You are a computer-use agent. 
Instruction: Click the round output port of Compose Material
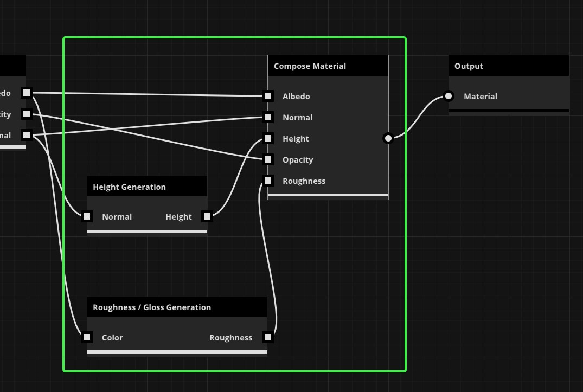point(388,138)
